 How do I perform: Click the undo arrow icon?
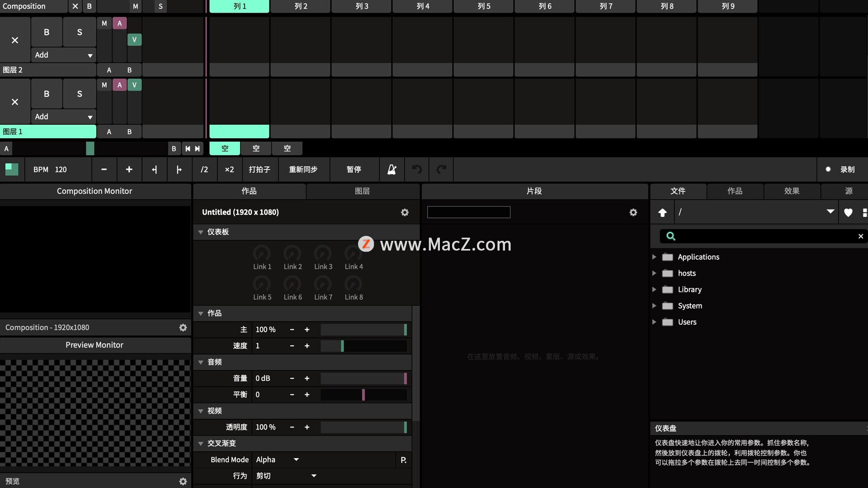click(x=417, y=169)
